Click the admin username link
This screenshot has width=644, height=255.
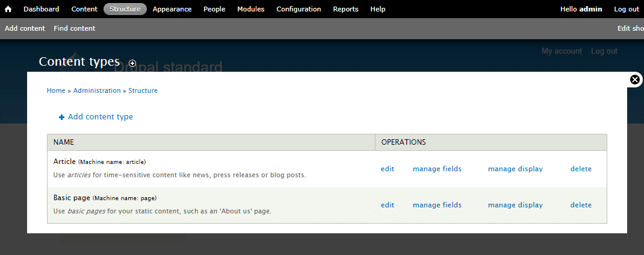[590, 9]
